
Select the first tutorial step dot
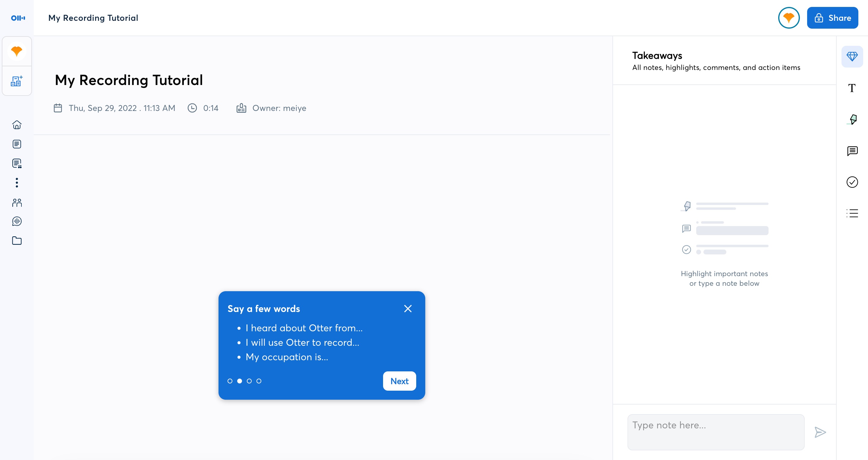[230, 381]
